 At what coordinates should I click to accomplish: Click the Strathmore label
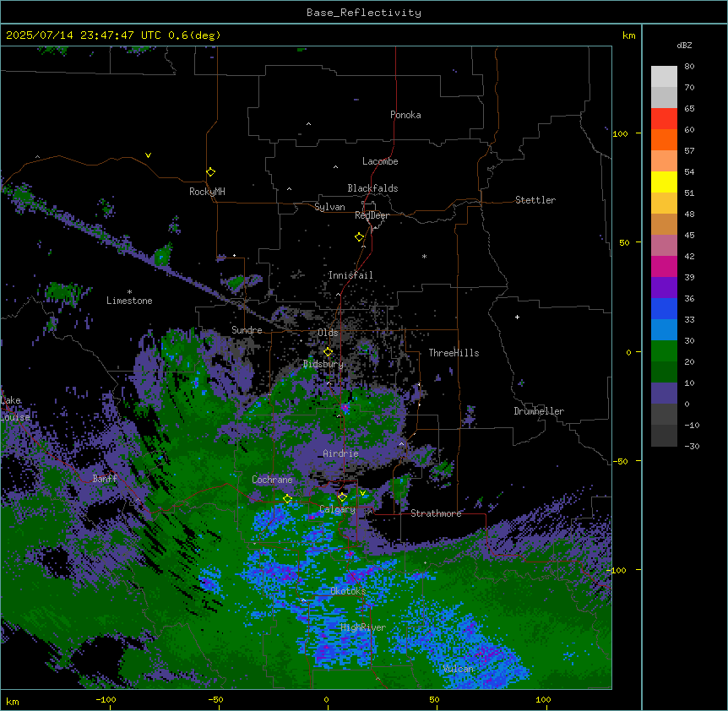(x=436, y=513)
